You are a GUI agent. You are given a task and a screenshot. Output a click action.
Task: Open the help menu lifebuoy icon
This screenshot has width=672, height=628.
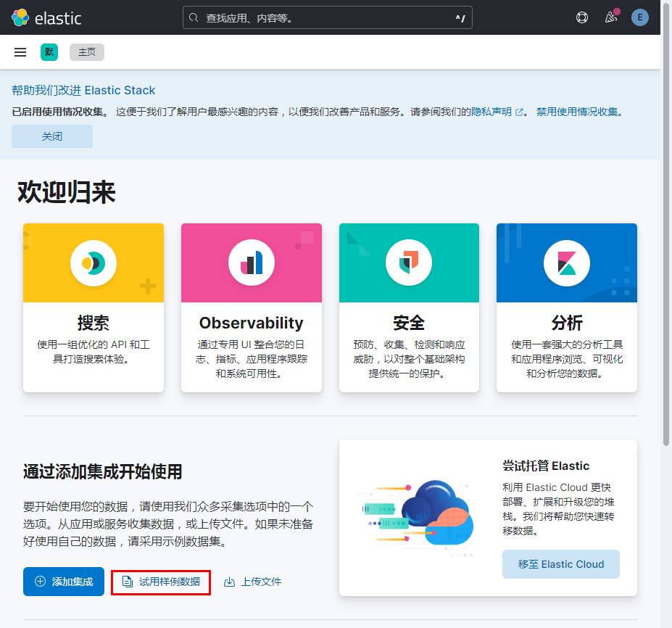[581, 17]
